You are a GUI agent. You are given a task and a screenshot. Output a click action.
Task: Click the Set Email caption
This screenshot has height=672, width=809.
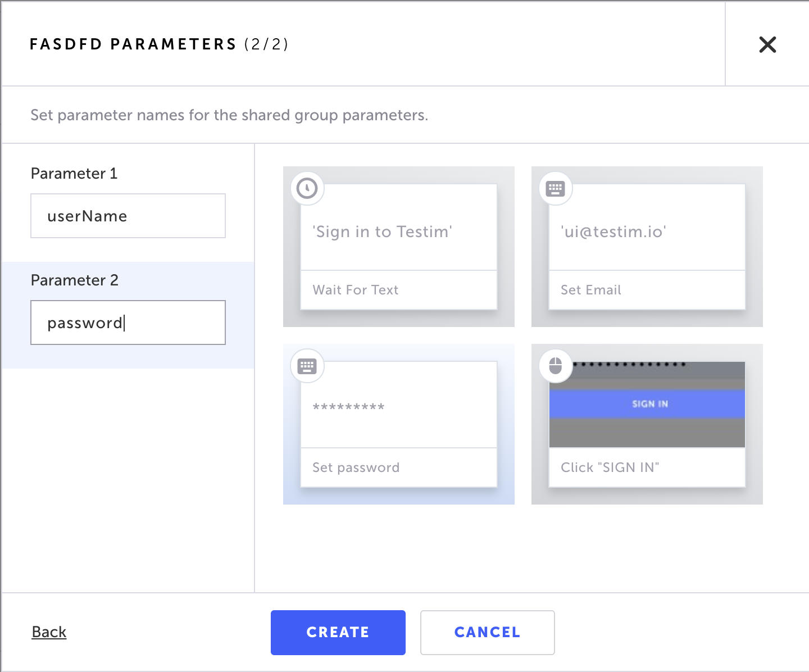point(591,290)
